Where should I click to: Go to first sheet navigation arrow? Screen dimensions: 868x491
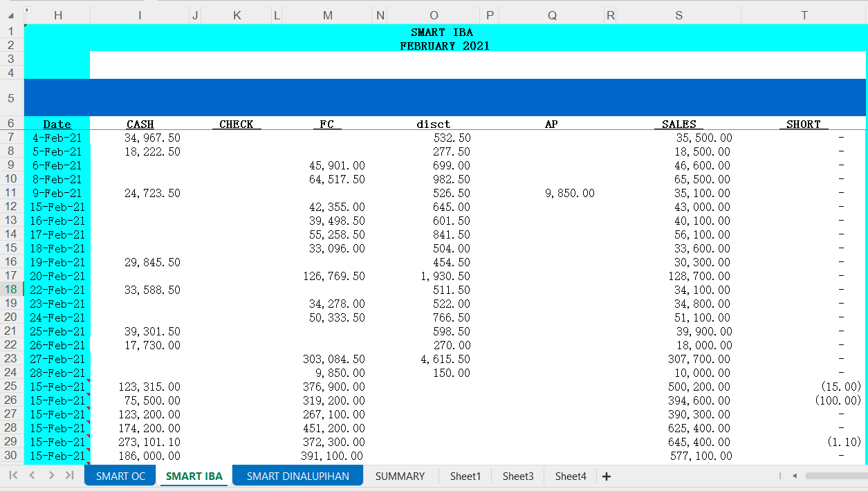(x=13, y=475)
